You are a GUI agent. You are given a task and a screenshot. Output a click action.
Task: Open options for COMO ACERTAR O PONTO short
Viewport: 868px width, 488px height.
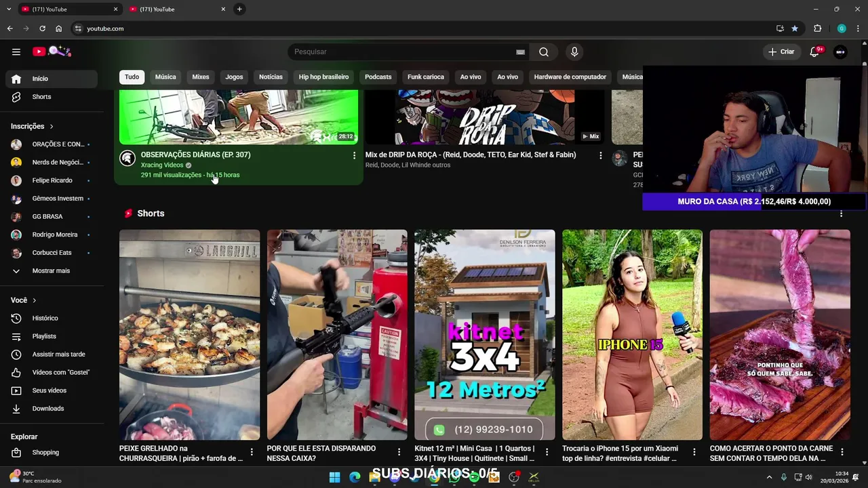pos(842,452)
